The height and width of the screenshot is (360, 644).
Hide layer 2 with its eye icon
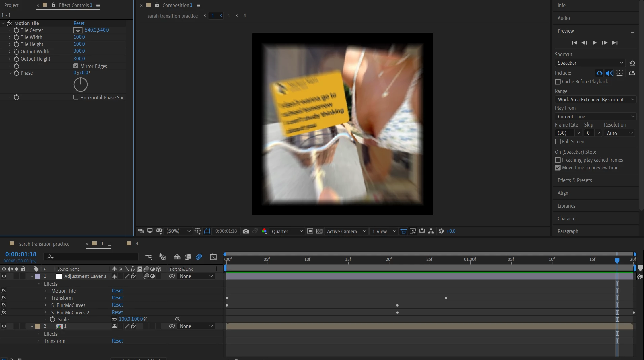(4, 326)
